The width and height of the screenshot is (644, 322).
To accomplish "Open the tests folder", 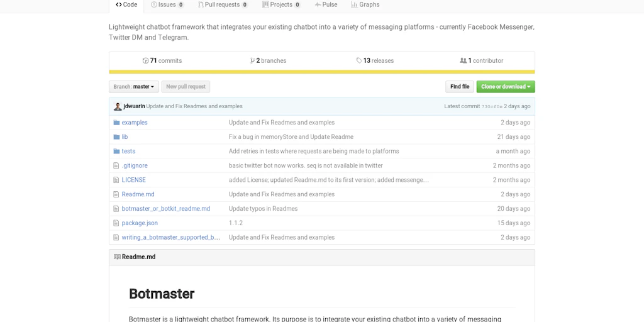I will [128, 151].
